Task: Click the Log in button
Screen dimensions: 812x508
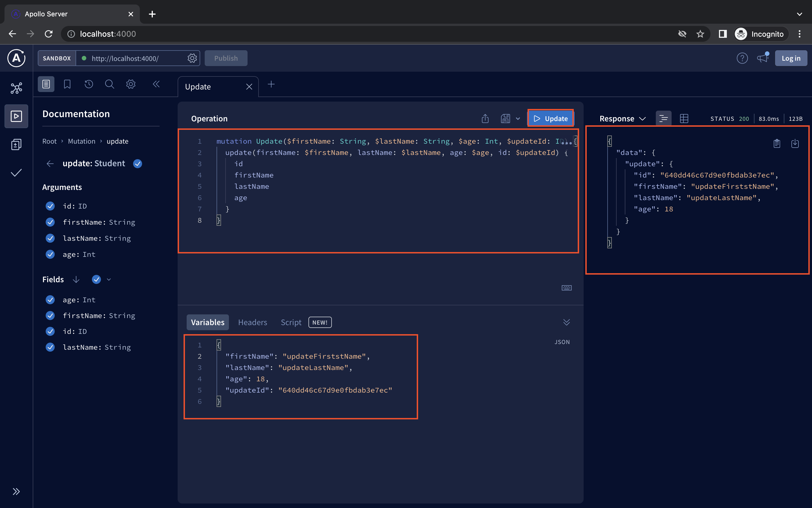Action: pos(791,58)
